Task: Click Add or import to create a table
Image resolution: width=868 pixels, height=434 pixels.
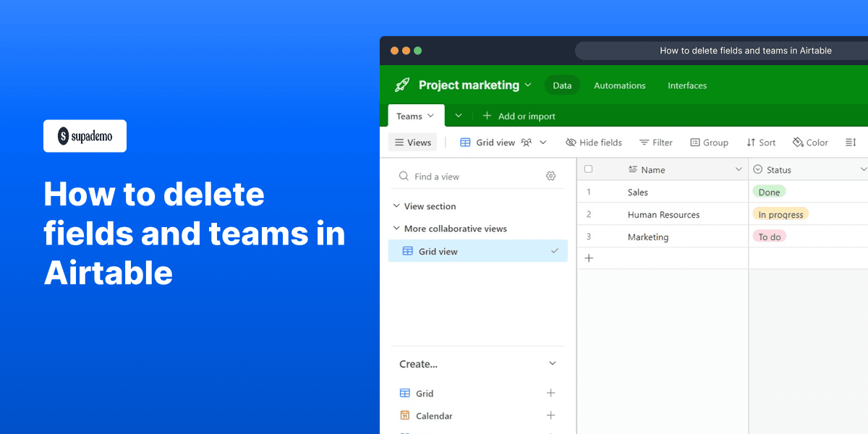Action: pos(519,116)
